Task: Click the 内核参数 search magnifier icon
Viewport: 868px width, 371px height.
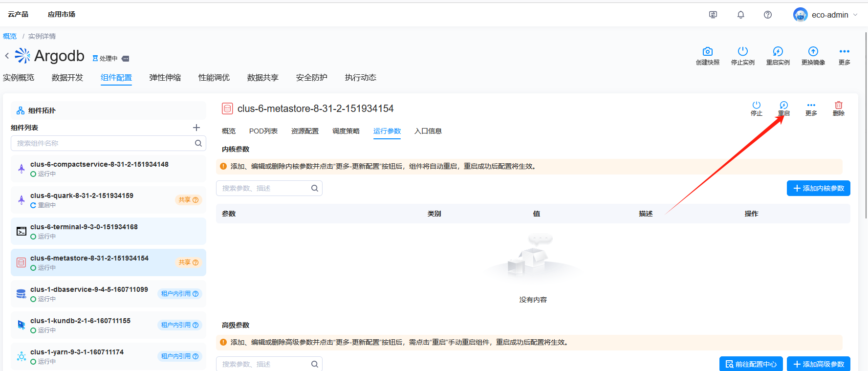Action: 315,188
